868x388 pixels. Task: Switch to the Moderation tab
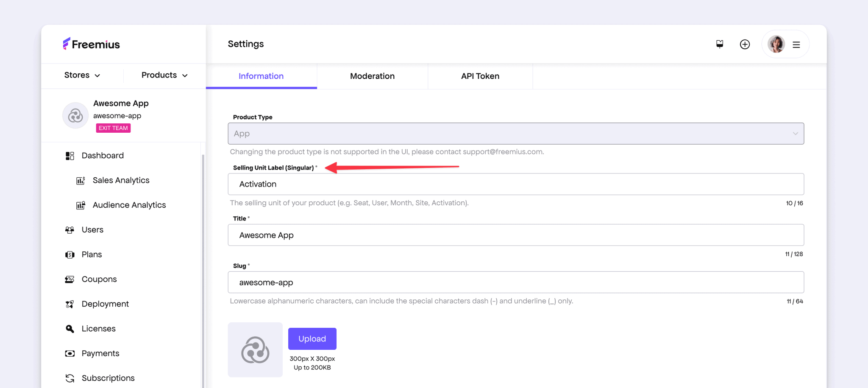(x=372, y=76)
